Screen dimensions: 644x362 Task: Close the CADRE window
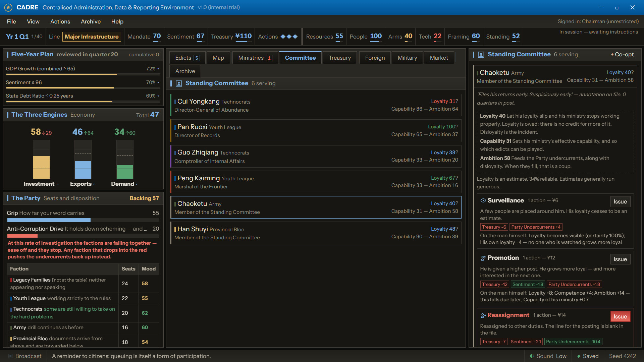pos(632,7)
